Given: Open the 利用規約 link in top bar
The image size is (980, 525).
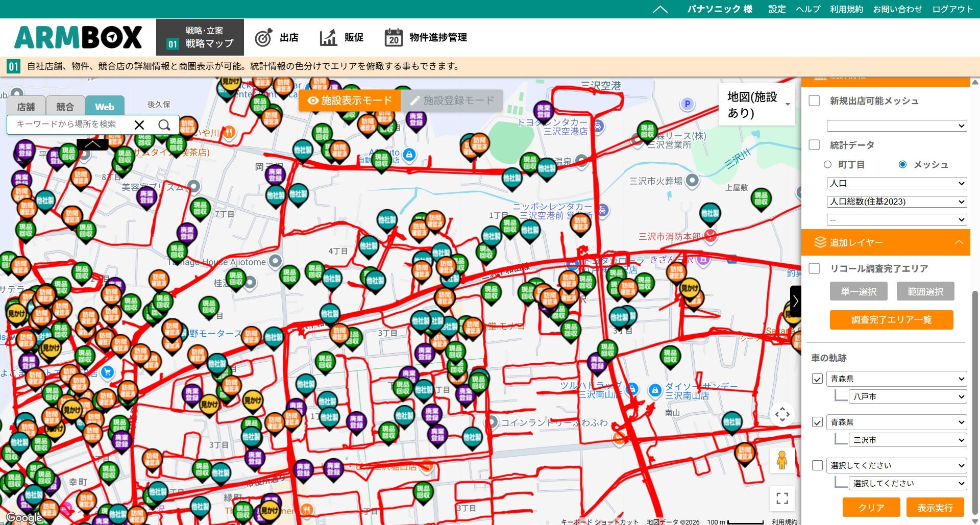Looking at the screenshot, I should 846,9.
